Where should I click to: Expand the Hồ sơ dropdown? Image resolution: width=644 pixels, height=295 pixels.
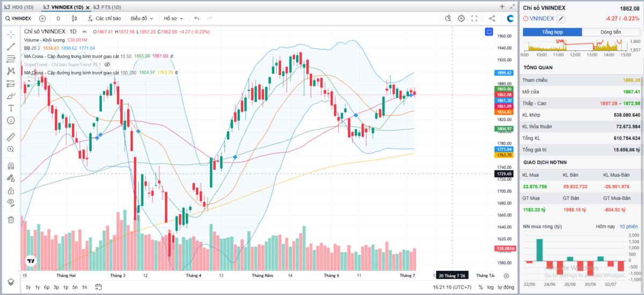(x=174, y=18)
